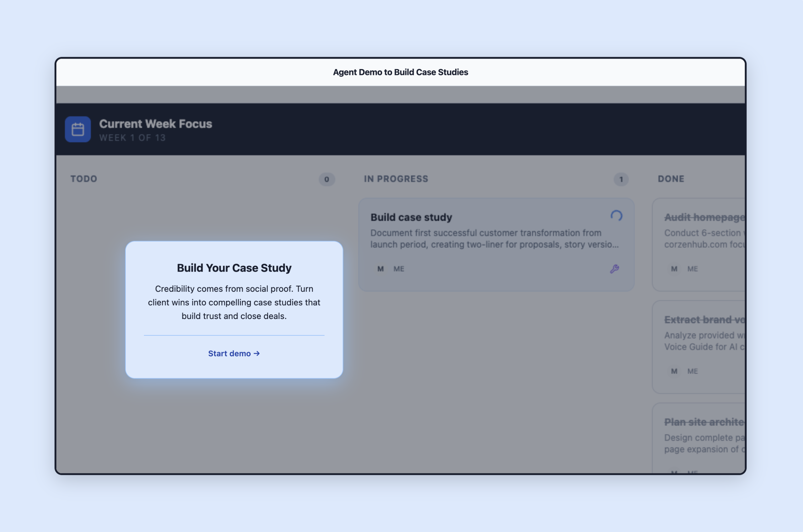Select the DONE column header
The width and height of the screenshot is (803, 532).
coord(671,179)
